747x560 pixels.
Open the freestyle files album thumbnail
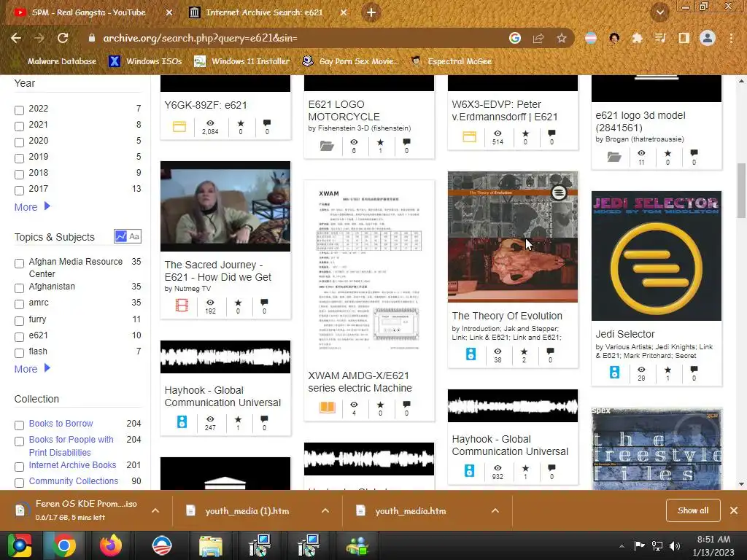(656, 448)
